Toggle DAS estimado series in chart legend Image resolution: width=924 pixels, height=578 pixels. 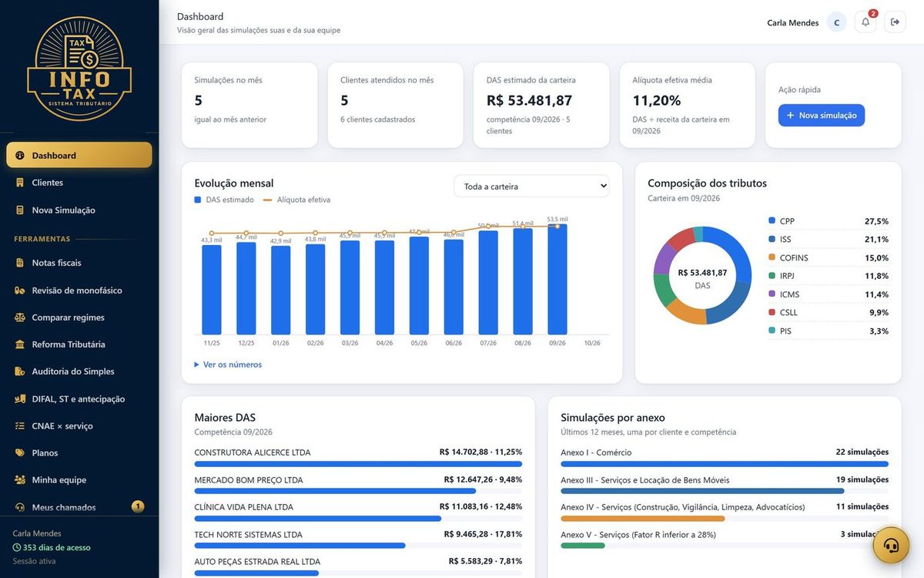click(x=224, y=200)
